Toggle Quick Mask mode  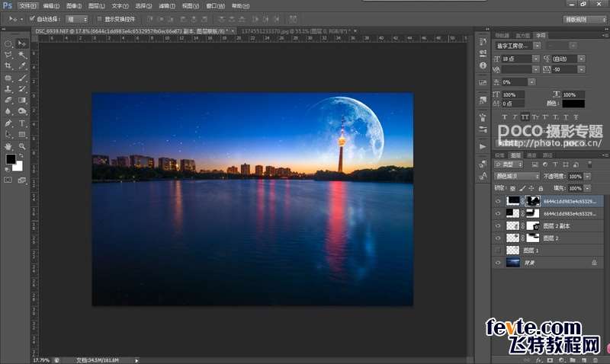(x=8, y=180)
